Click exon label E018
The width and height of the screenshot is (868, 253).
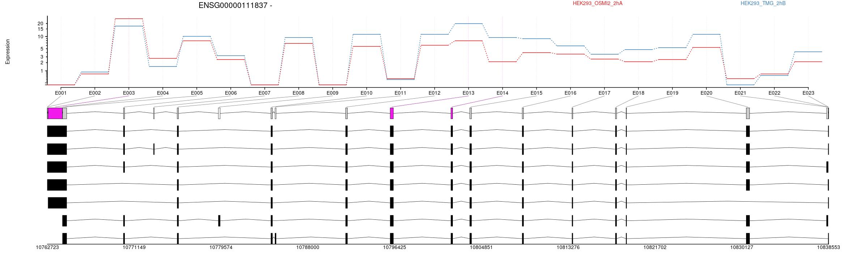tap(638, 93)
